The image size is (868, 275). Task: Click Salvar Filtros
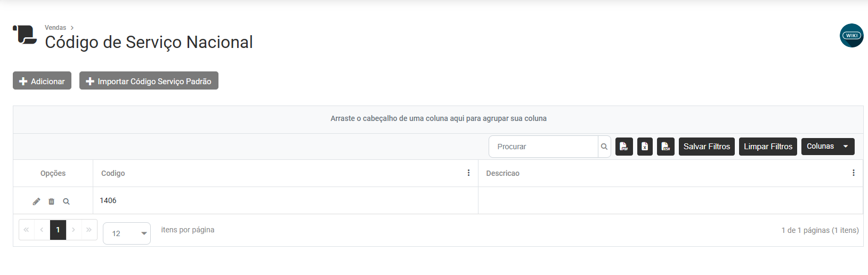click(707, 147)
